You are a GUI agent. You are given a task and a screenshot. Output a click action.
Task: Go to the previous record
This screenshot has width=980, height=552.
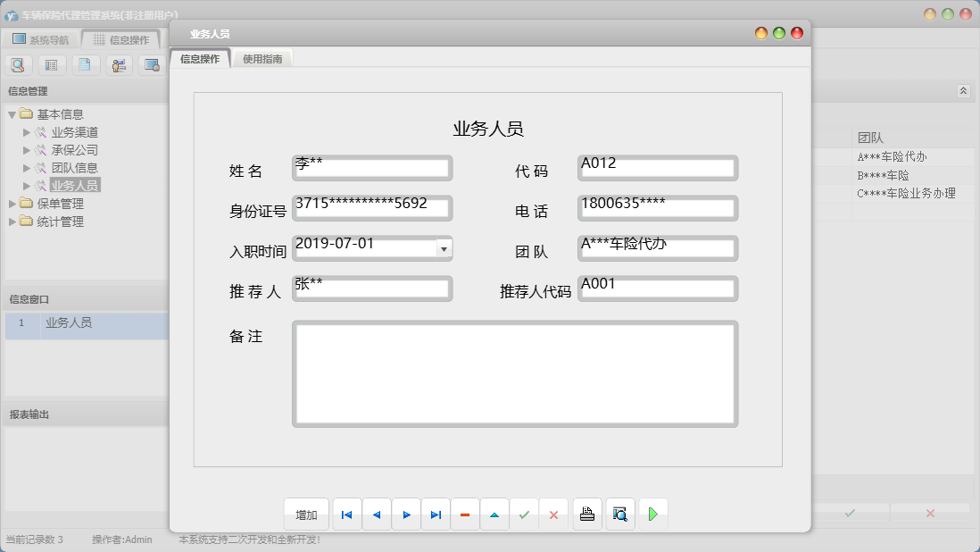point(376,514)
